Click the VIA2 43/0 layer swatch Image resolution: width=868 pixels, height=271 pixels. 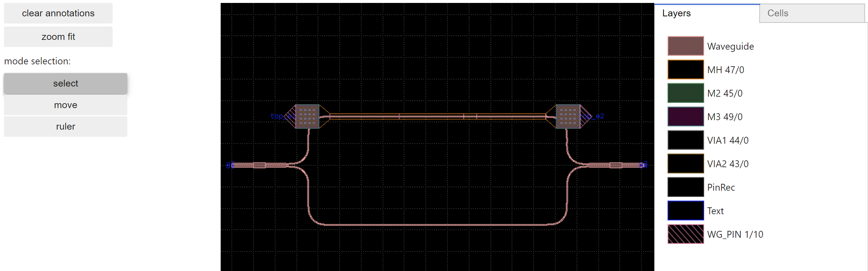coord(686,164)
